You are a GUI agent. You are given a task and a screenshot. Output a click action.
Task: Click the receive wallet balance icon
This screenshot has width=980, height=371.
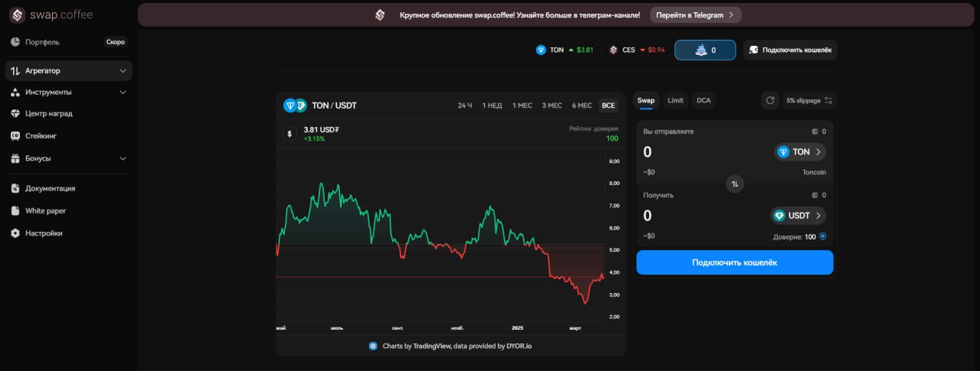815,195
